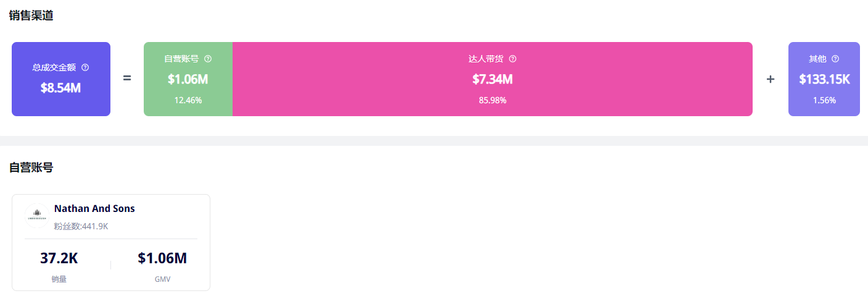Select the 37.2K sales figure
Image resolution: width=868 pixels, height=296 pixels.
[59, 258]
